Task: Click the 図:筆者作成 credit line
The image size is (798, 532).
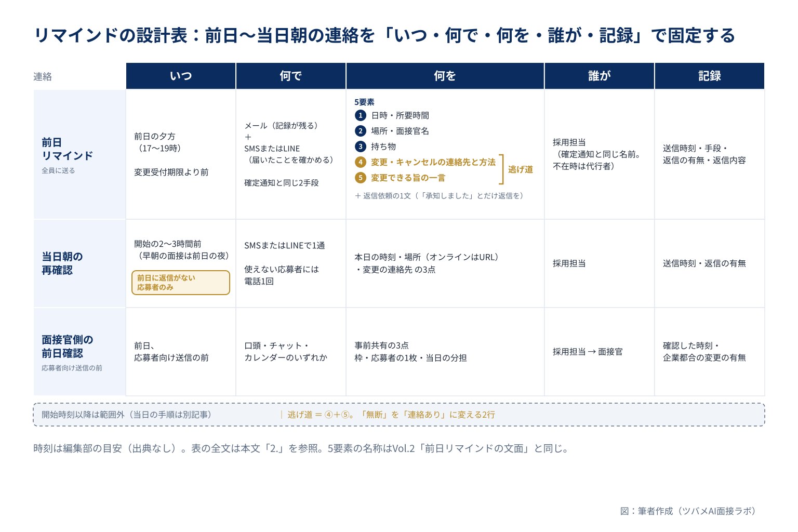Action: click(688, 511)
